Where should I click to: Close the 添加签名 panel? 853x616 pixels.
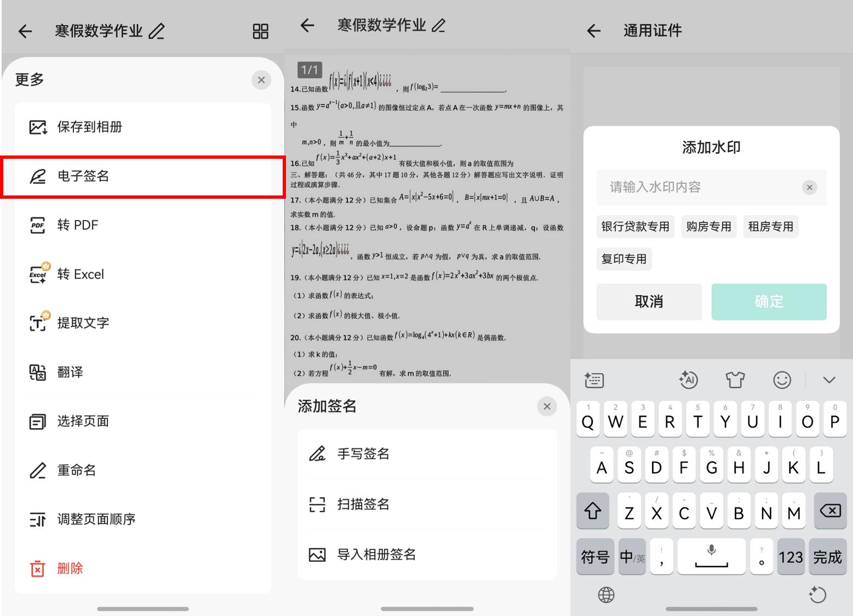coord(547,406)
